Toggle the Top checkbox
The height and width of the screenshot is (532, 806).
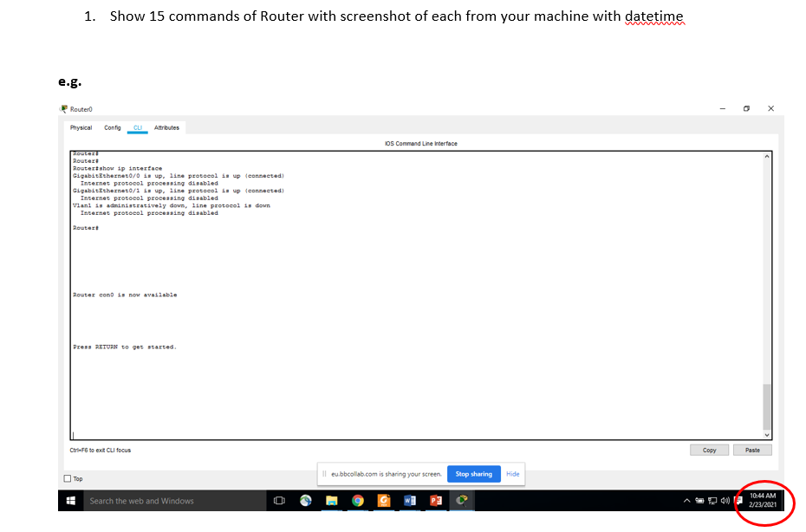pos(67,478)
